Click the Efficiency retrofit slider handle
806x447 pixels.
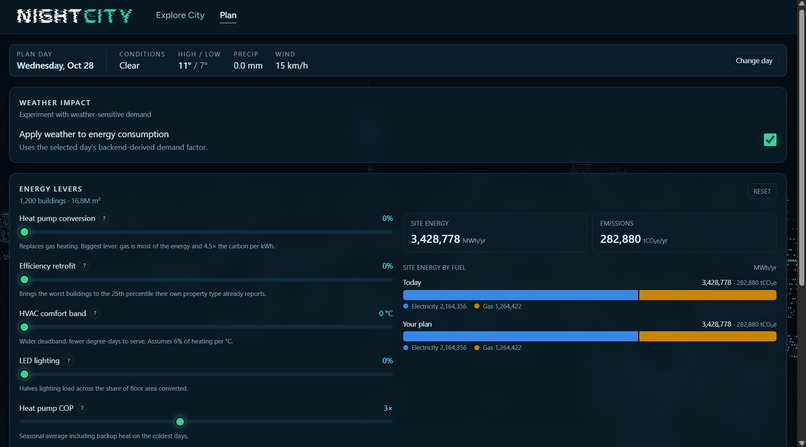tap(24, 280)
